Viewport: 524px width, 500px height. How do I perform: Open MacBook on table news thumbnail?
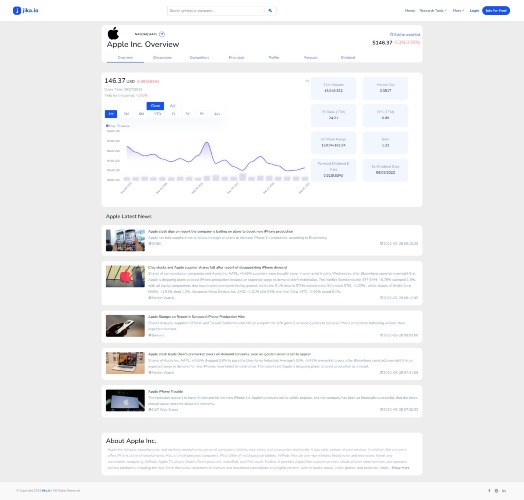[x=125, y=363]
